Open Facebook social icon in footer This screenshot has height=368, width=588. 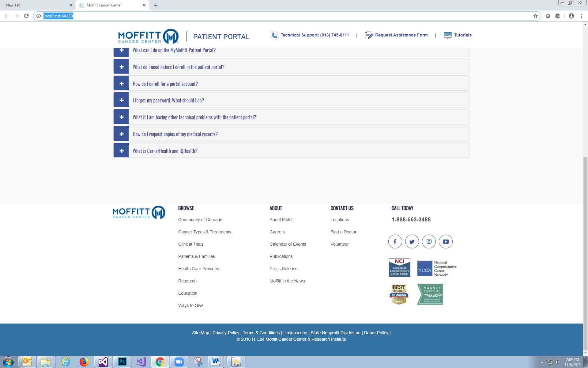[x=395, y=242]
